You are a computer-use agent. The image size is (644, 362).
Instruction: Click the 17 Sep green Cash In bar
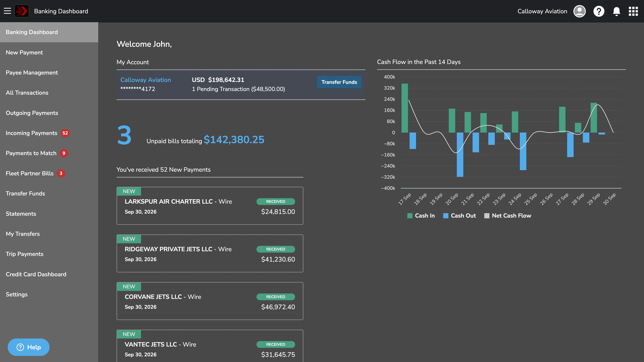pos(405,108)
